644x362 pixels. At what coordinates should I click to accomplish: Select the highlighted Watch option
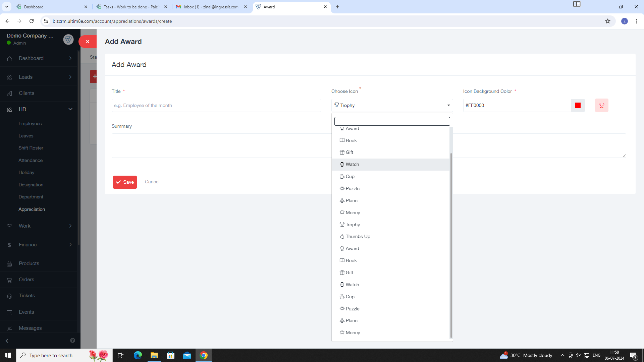pos(390,164)
